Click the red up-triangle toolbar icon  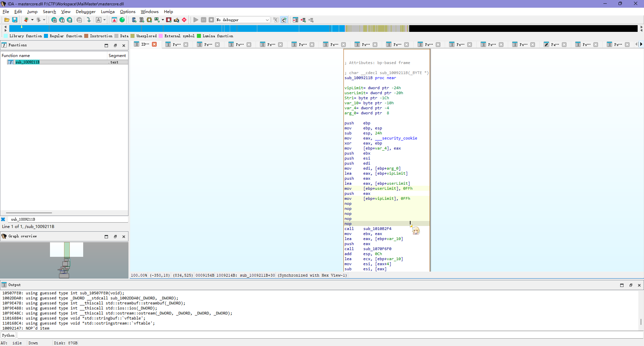tap(114, 20)
